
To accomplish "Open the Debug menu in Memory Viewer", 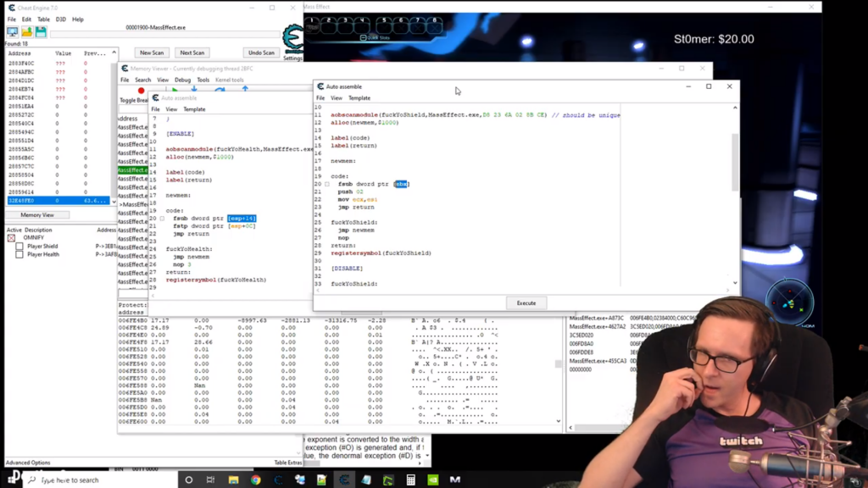I will pyautogui.click(x=182, y=80).
